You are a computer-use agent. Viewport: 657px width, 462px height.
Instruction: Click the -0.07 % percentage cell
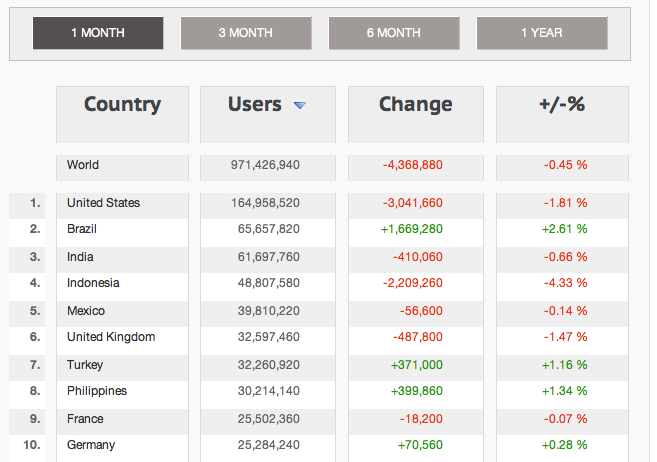(x=566, y=419)
